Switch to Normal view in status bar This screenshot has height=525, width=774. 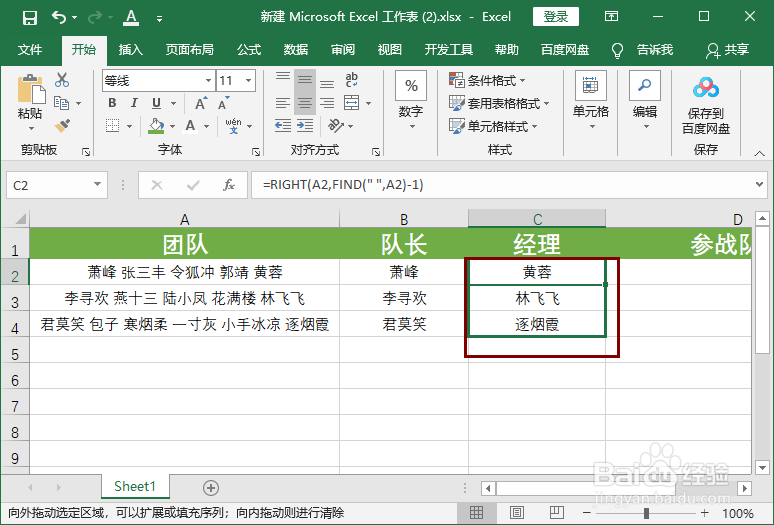pyautogui.click(x=476, y=513)
